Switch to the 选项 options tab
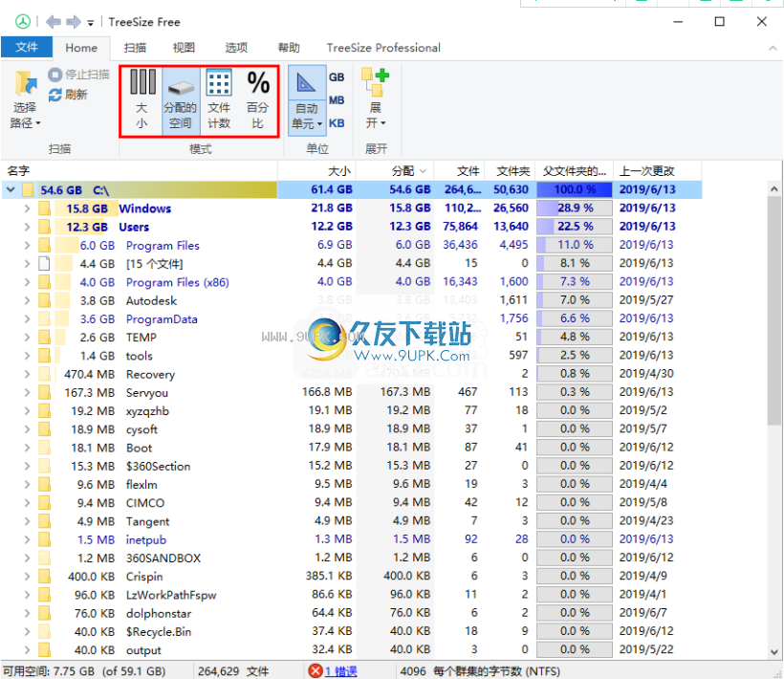Screen dimensions: 784x679 (236, 48)
